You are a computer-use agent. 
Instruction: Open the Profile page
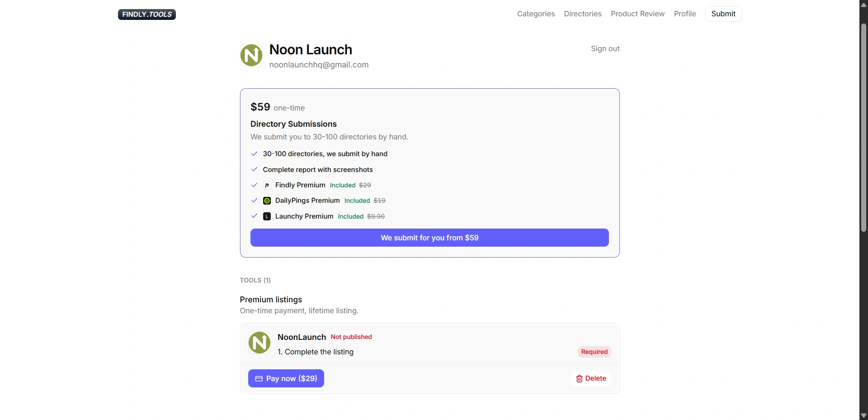(685, 14)
